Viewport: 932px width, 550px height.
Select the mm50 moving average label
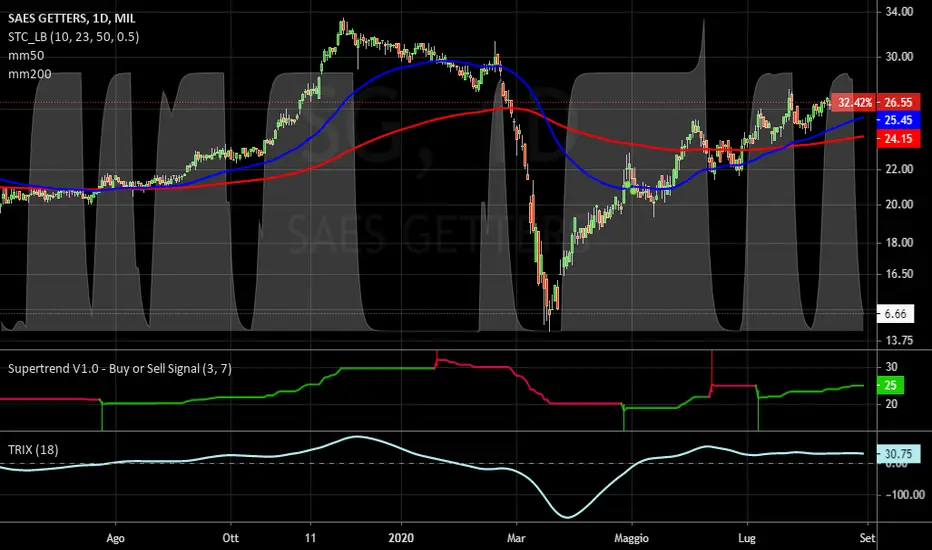click(26, 55)
